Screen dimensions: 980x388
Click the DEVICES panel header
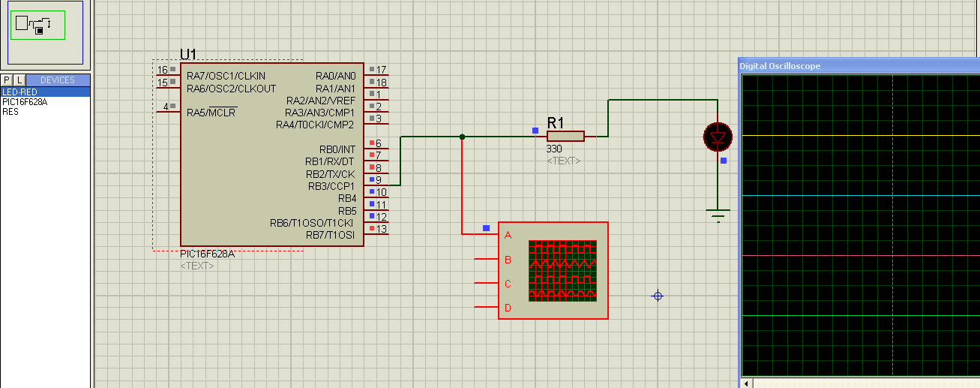[x=58, y=80]
